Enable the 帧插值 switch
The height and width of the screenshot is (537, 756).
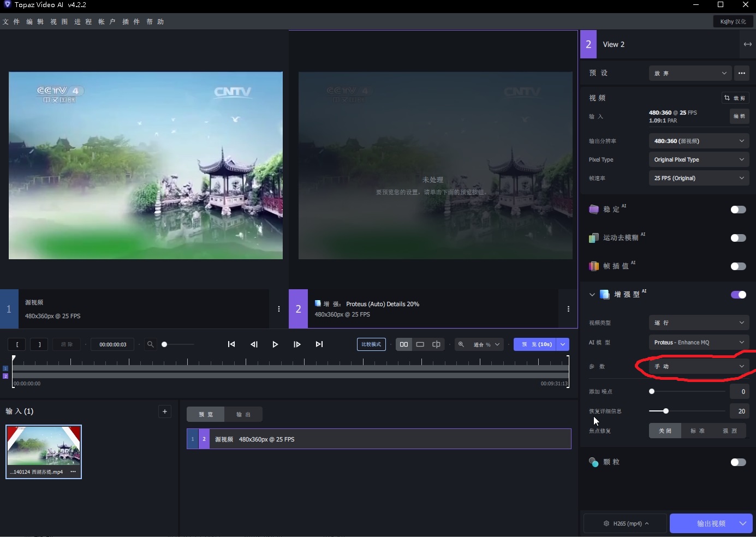click(738, 266)
